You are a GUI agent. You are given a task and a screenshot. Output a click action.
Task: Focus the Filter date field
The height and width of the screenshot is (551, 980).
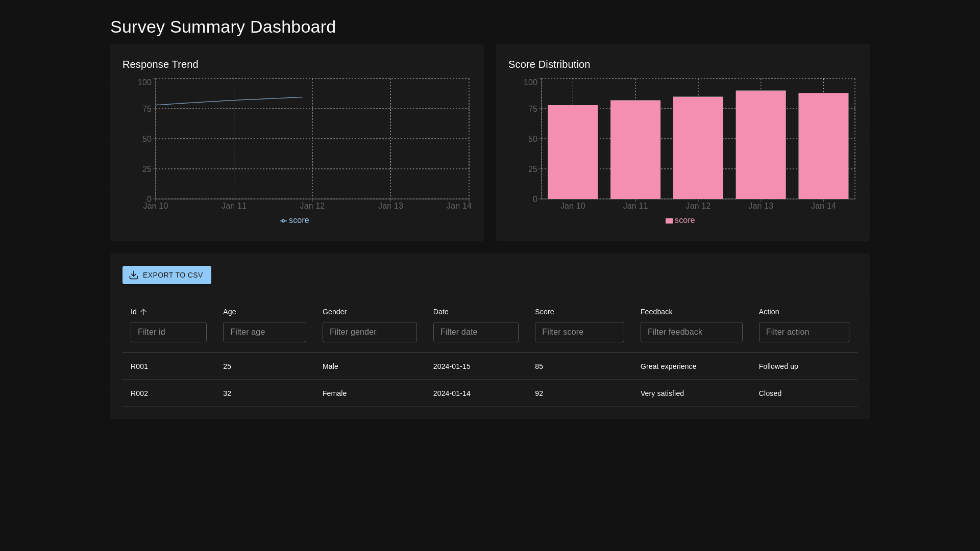coord(476,332)
